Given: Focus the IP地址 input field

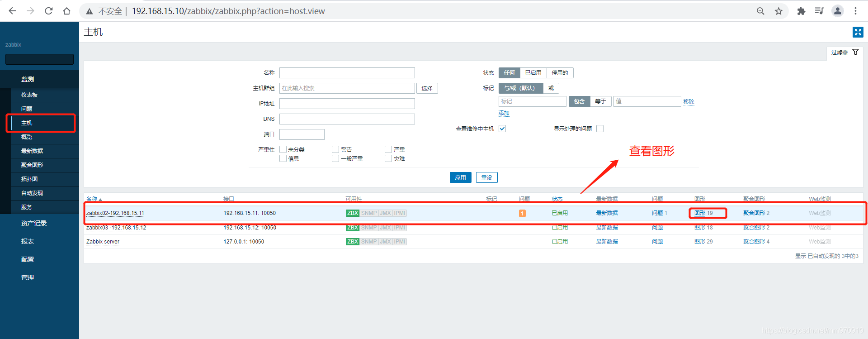Looking at the screenshot, I should (347, 104).
